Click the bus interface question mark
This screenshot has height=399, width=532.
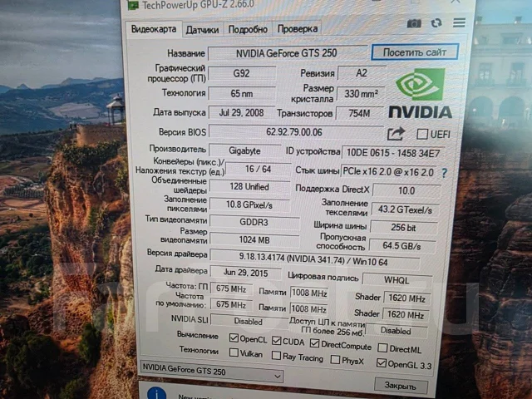[445, 174]
